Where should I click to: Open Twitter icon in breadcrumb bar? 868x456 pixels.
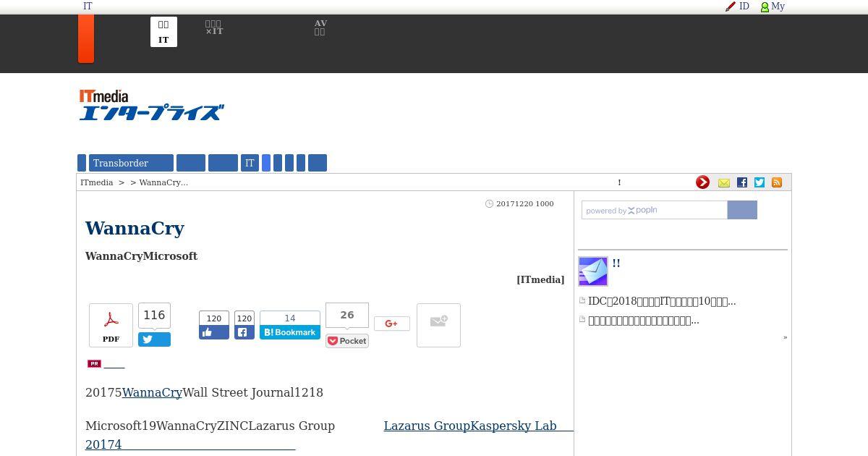tap(759, 182)
